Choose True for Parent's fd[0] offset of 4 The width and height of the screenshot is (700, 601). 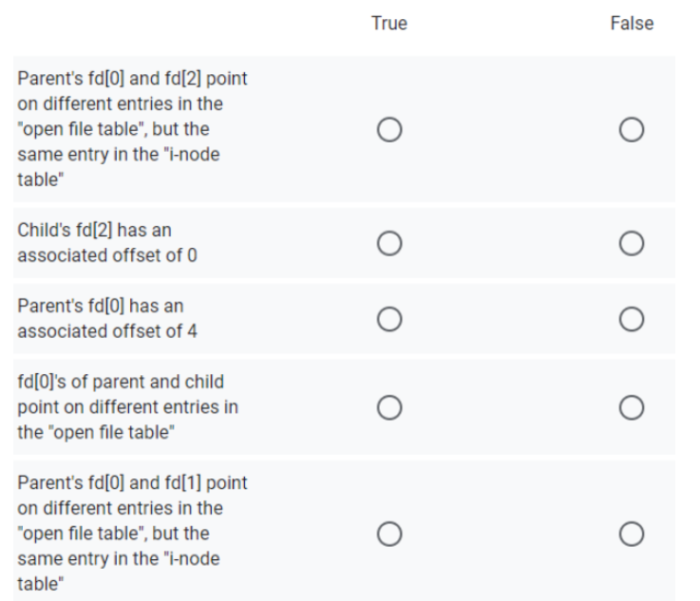point(389,316)
